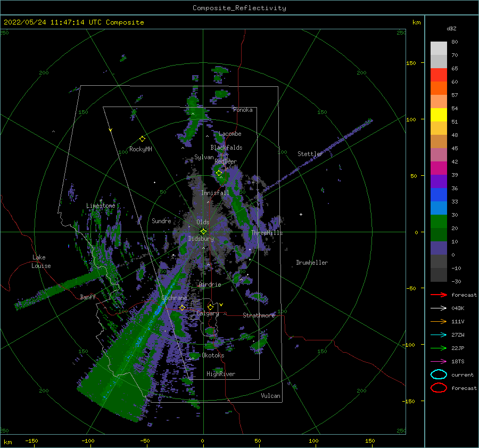
Task: Pick the red swatch below 65 dBZ
Action: tap(439, 75)
